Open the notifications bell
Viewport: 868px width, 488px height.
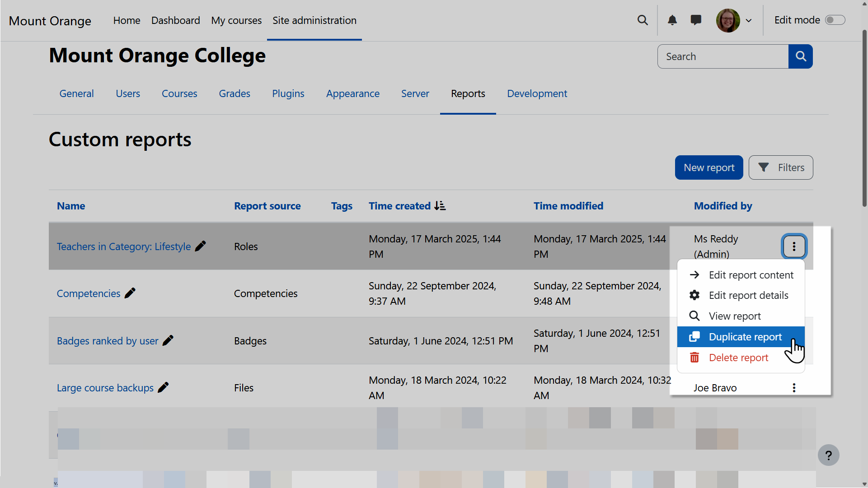[x=672, y=20]
